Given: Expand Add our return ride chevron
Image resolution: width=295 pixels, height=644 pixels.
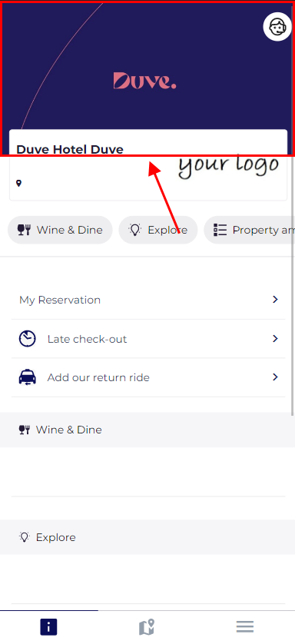Looking at the screenshot, I should click(275, 377).
